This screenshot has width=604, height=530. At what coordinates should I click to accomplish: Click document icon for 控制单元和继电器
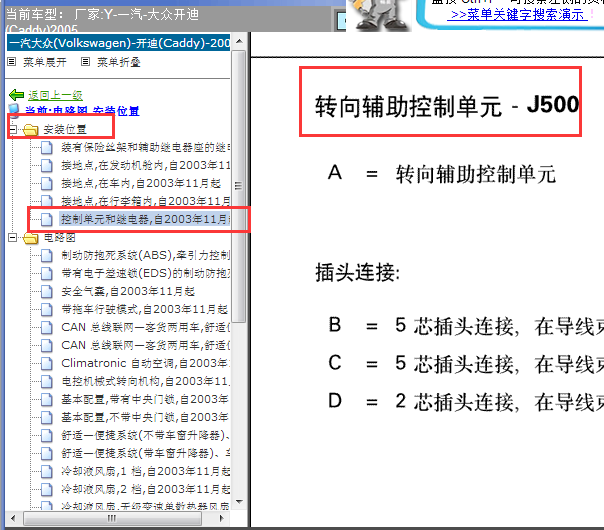47,219
